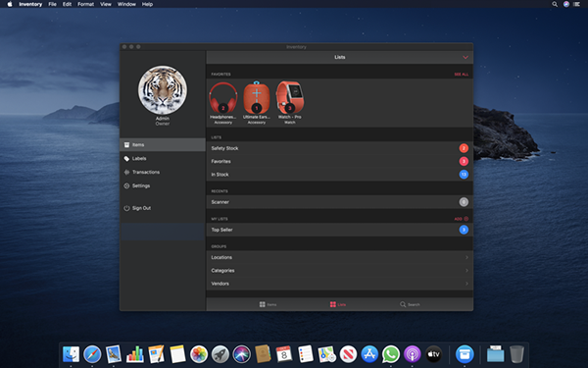Open WhatsApp from the Dock
588x368 pixels.
coord(391,354)
